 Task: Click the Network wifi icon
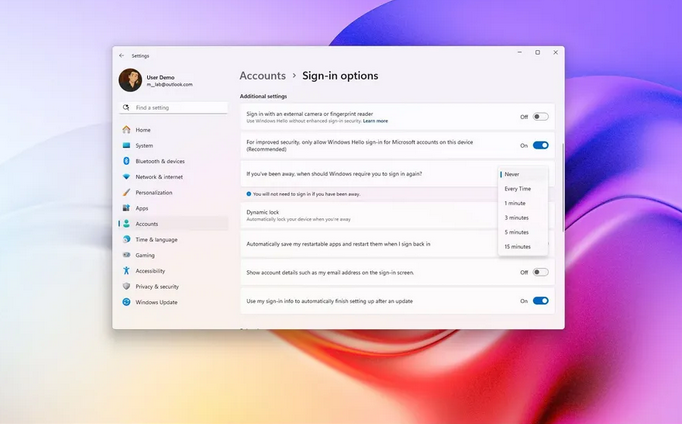point(126,177)
